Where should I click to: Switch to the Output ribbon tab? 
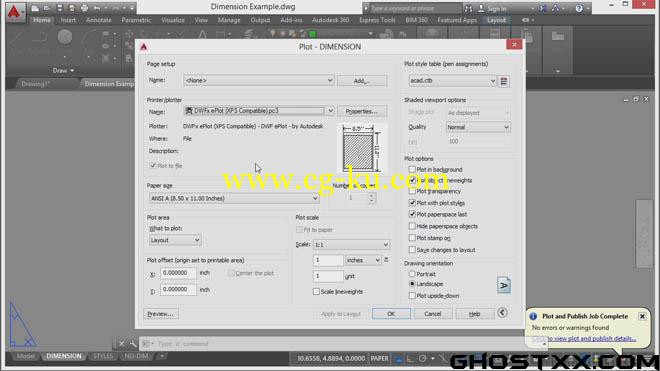click(x=260, y=20)
